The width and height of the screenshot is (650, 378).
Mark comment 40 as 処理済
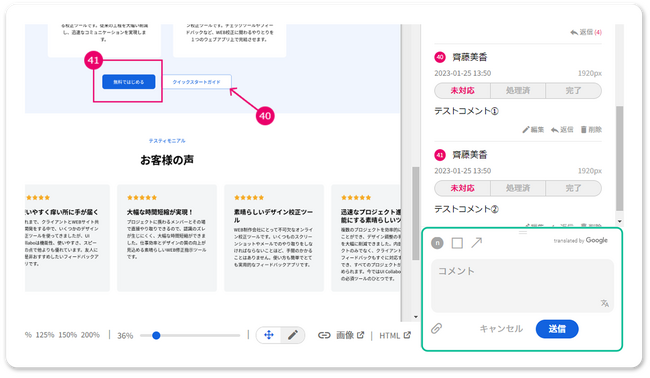[x=518, y=90]
